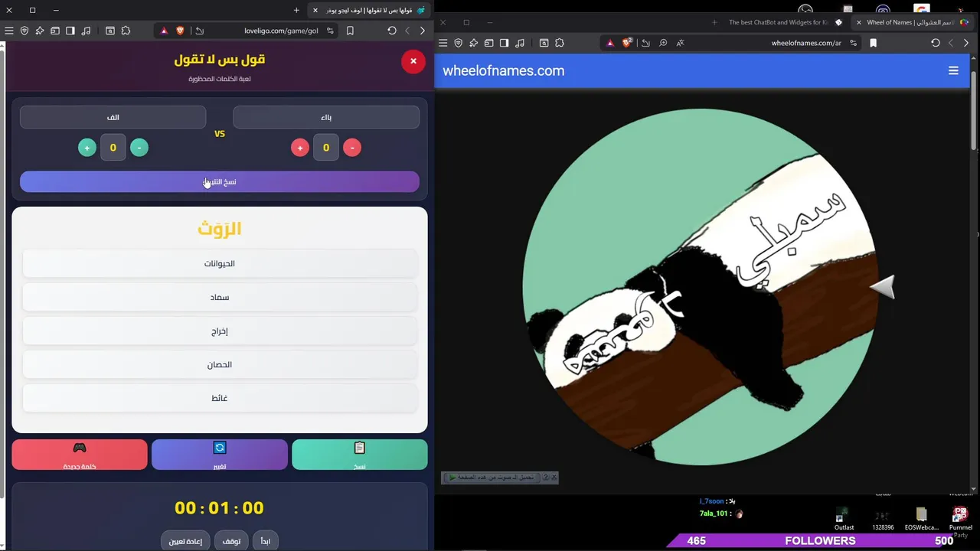Screen dimensions: 980x551
Task: Open the EOSWebcam desktop shortcut
Action: [921, 519]
